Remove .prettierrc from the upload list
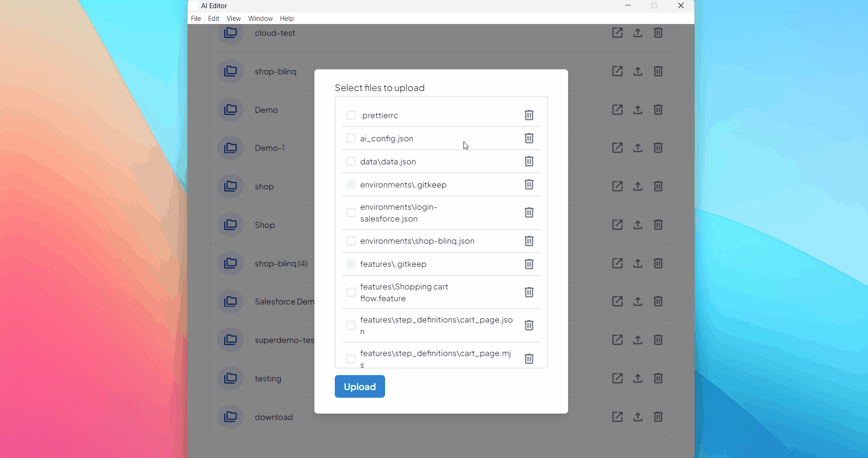Screen dimensions: 868x458 (x=529, y=115)
